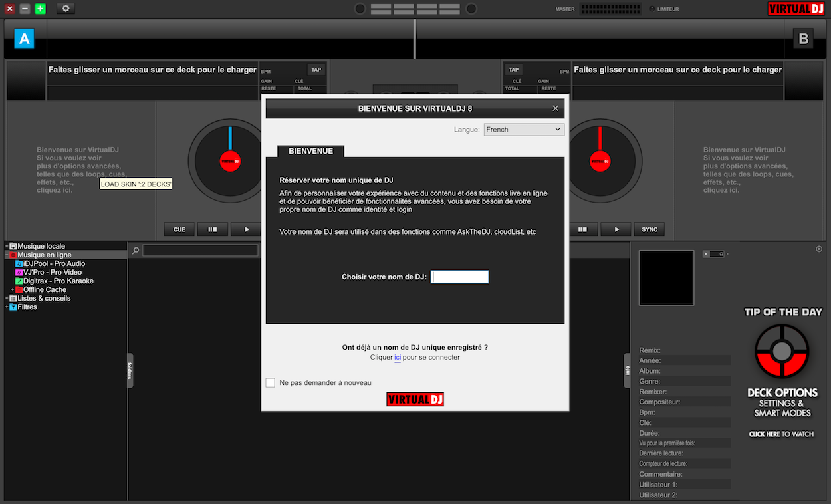Close the info panel with the X icon

[x=819, y=249]
